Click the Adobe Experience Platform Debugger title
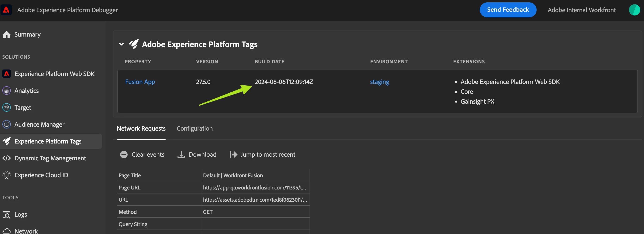The height and width of the screenshot is (234, 644). (67, 10)
